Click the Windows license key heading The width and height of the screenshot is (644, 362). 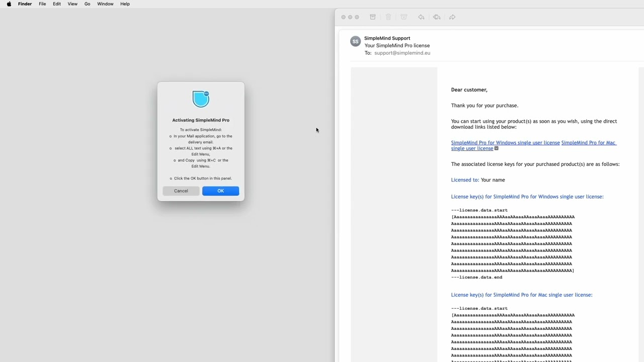click(527, 197)
